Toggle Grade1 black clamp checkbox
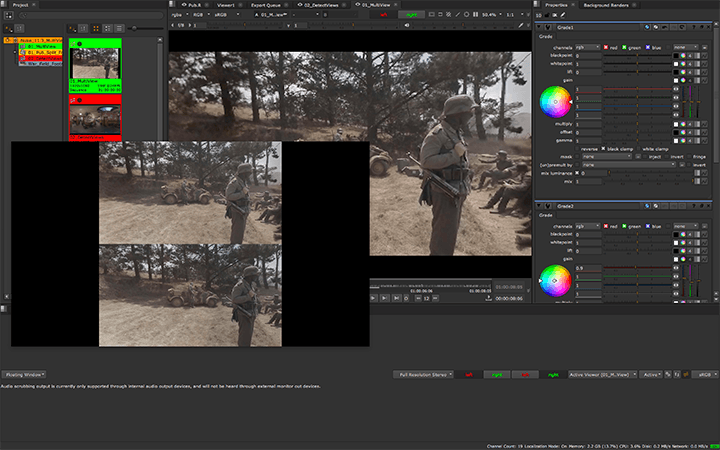 (603, 149)
